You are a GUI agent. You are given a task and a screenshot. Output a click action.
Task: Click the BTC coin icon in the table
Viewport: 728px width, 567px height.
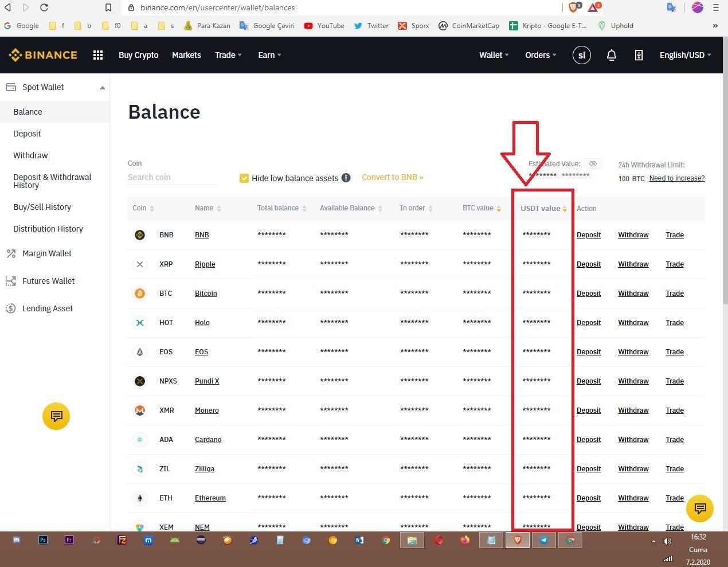[x=140, y=294]
